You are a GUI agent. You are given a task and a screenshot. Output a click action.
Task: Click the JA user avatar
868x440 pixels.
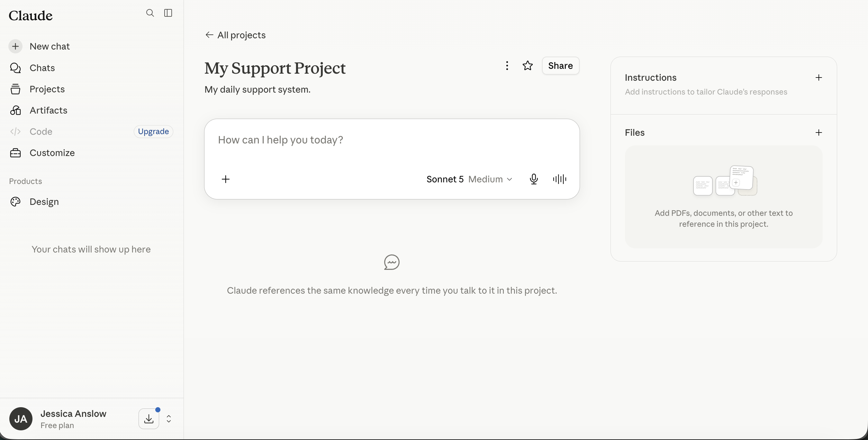[21, 419]
